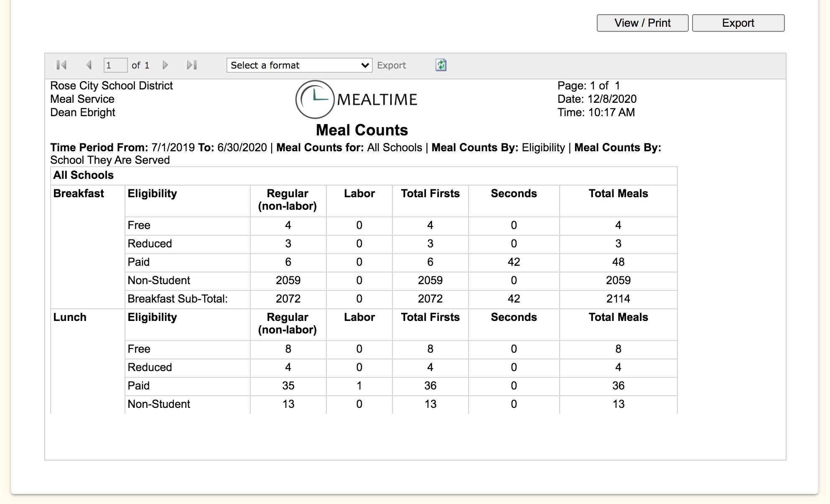Go to previous report page

(x=89, y=65)
